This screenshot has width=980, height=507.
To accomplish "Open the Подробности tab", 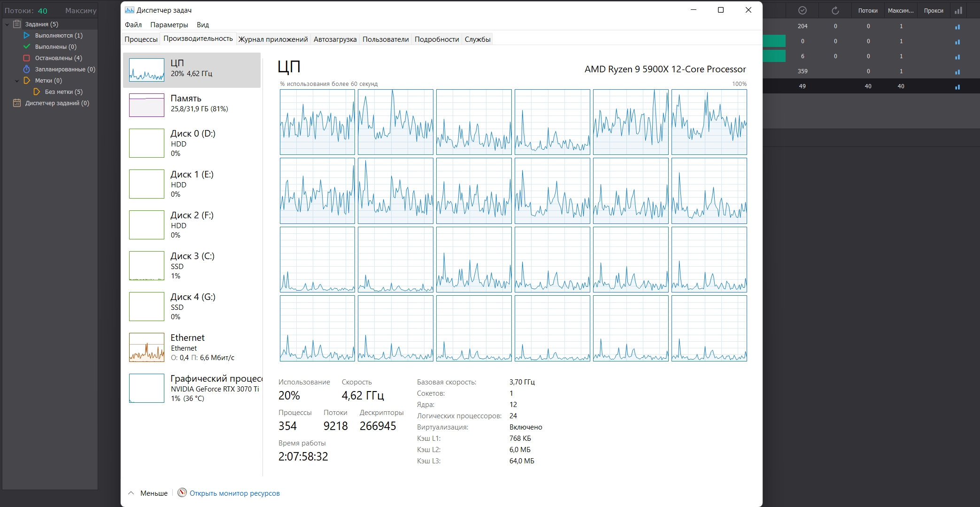I will click(436, 39).
